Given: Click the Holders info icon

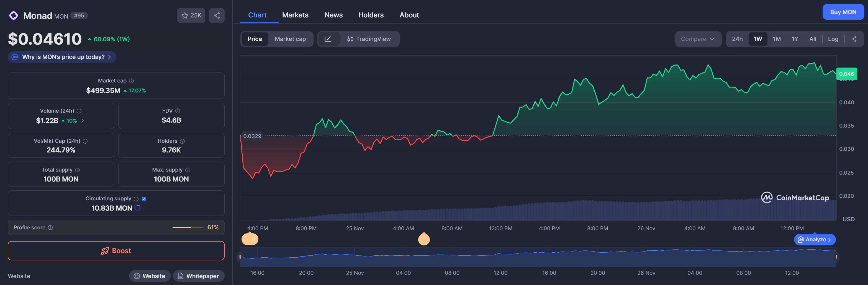Looking at the screenshot, I should coord(182,141).
